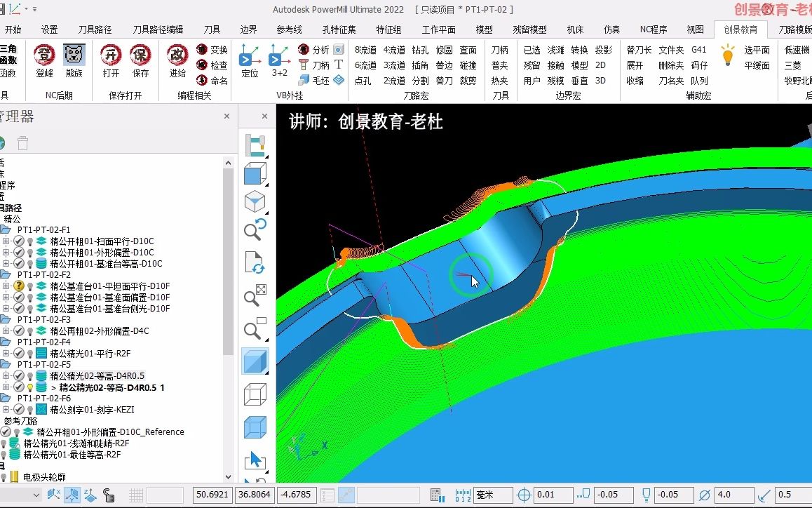
Task: Toggle bulb of 精公基准台01-基准台侧光-D10F
Action: point(30,309)
